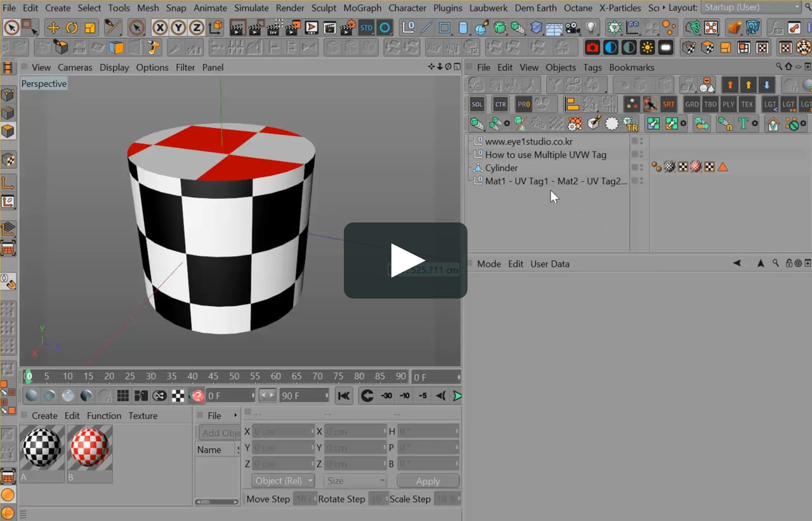
Task: Select red checker material B
Action: point(90,447)
